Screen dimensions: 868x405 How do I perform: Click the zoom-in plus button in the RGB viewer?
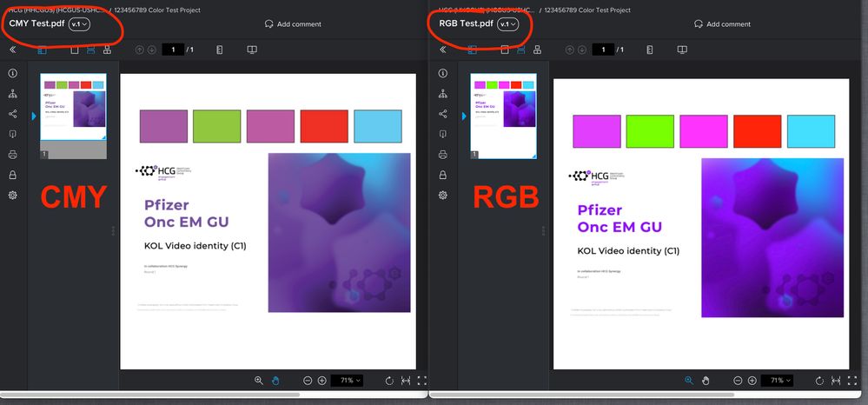752,381
